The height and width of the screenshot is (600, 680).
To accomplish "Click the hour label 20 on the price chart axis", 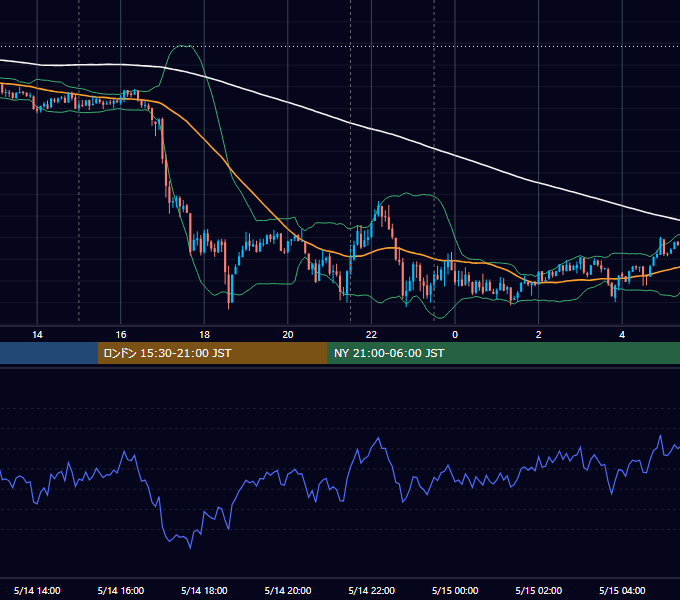I will click(x=288, y=335).
